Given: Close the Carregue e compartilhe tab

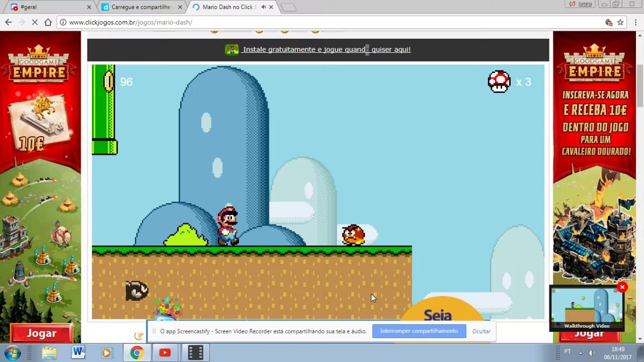Looking at the screenshot, I should 180,7.
